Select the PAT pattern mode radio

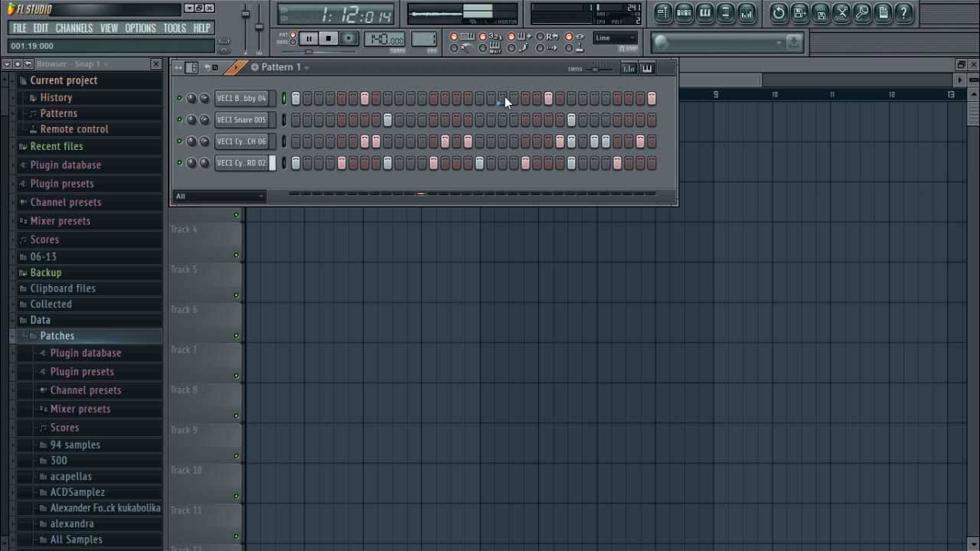pos(292,34)
